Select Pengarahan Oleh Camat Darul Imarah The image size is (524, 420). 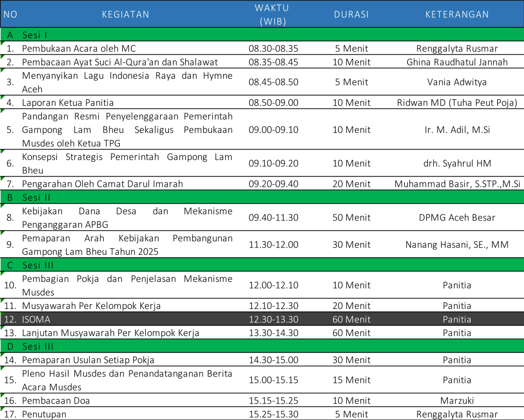pos(102,184)
